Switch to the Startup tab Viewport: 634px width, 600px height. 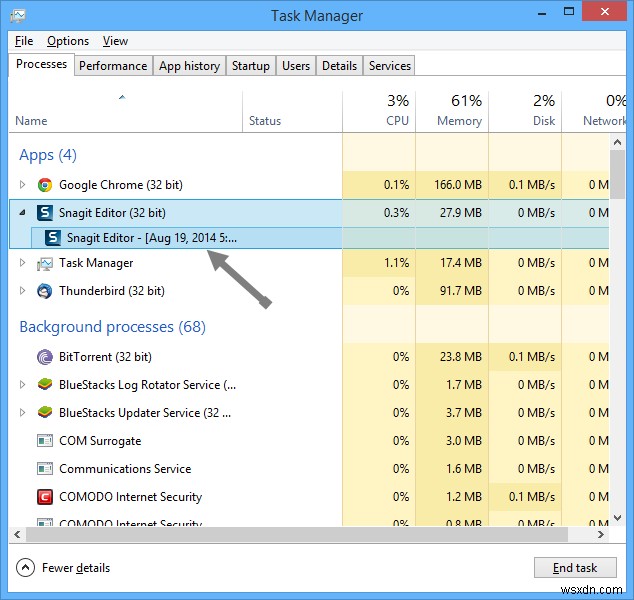(251, 65)
